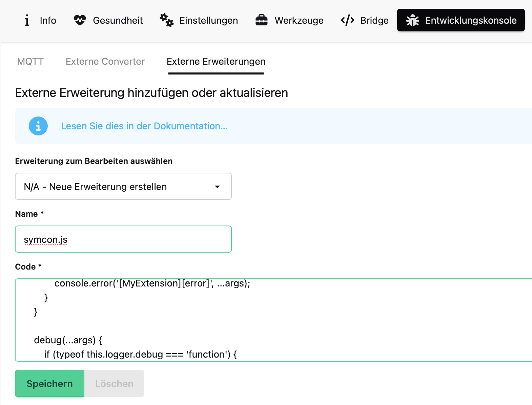
Task: Click the blue info circle icon
Action: tap(38, 126)
